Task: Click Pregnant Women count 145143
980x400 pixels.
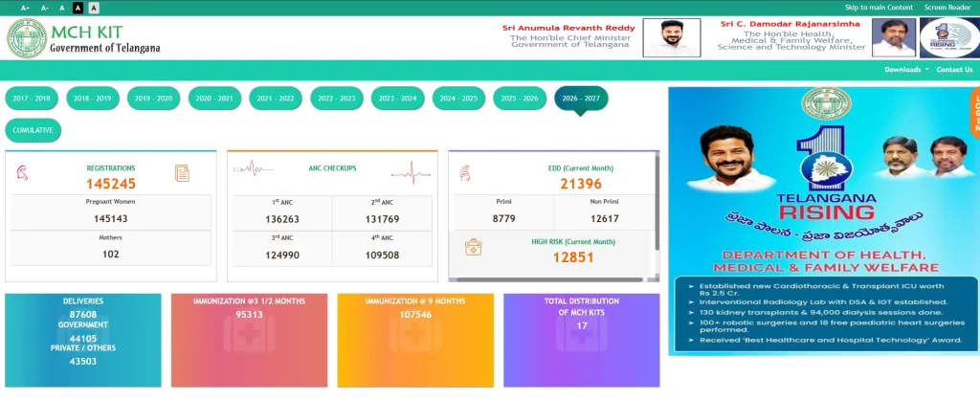Action: coord(111,219)
